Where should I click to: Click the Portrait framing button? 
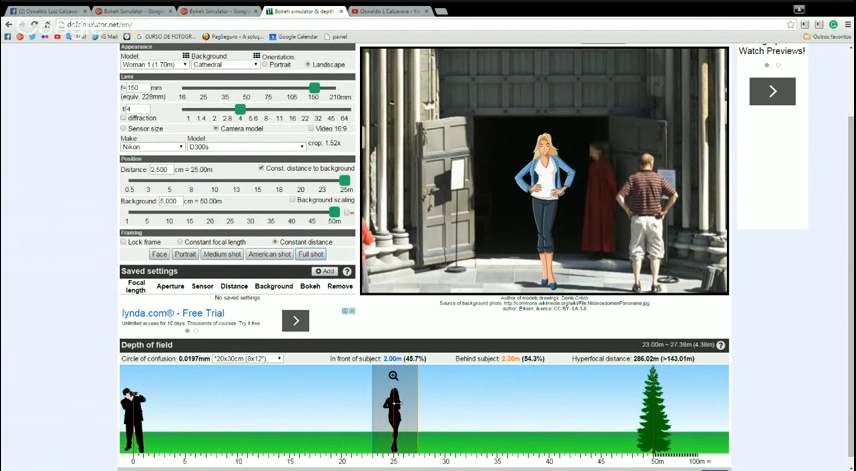click(185, 254)
